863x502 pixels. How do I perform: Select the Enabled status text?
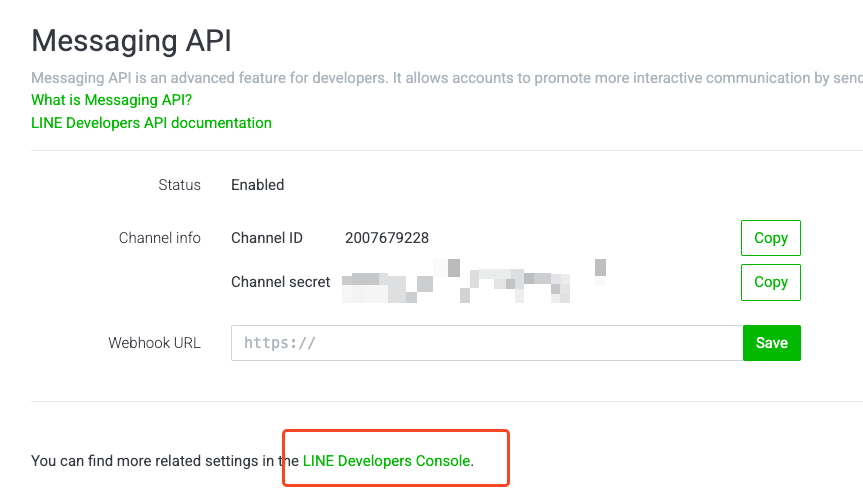(x=258, y=185)
